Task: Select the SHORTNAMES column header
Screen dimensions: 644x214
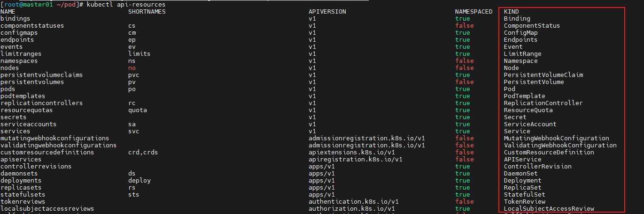Action: tap(147, 12)
